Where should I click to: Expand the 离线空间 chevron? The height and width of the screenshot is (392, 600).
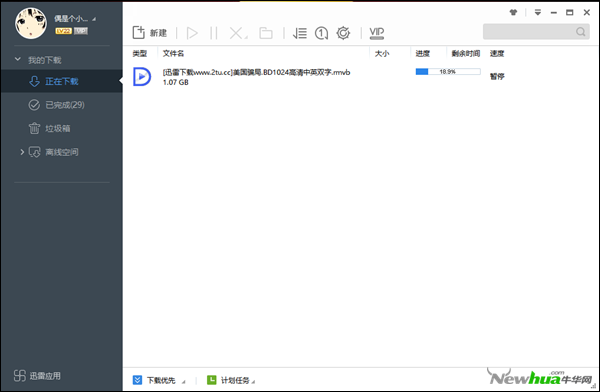pyautogui.click(x=22, y=152)
